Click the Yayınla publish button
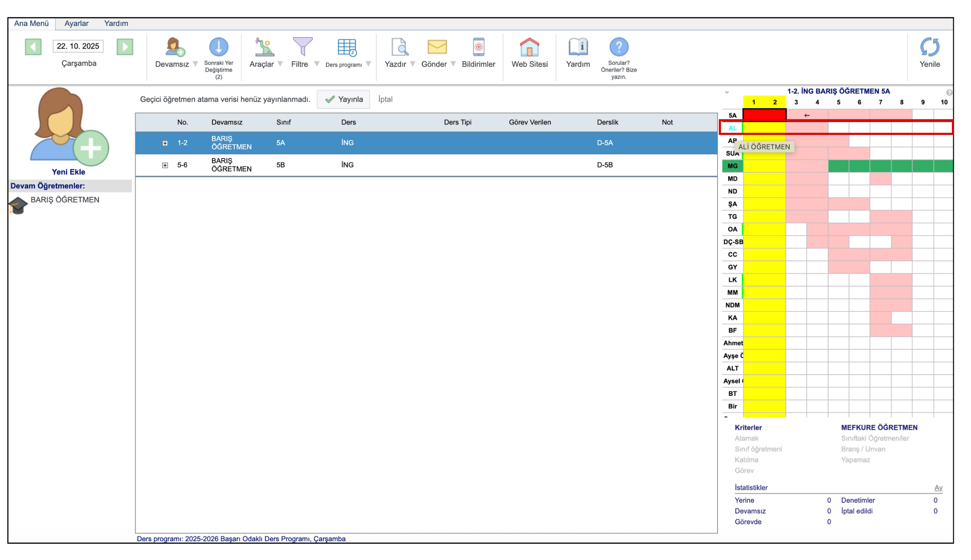The width and height of the screenshot is (971, 560). [x=343, y=99]
